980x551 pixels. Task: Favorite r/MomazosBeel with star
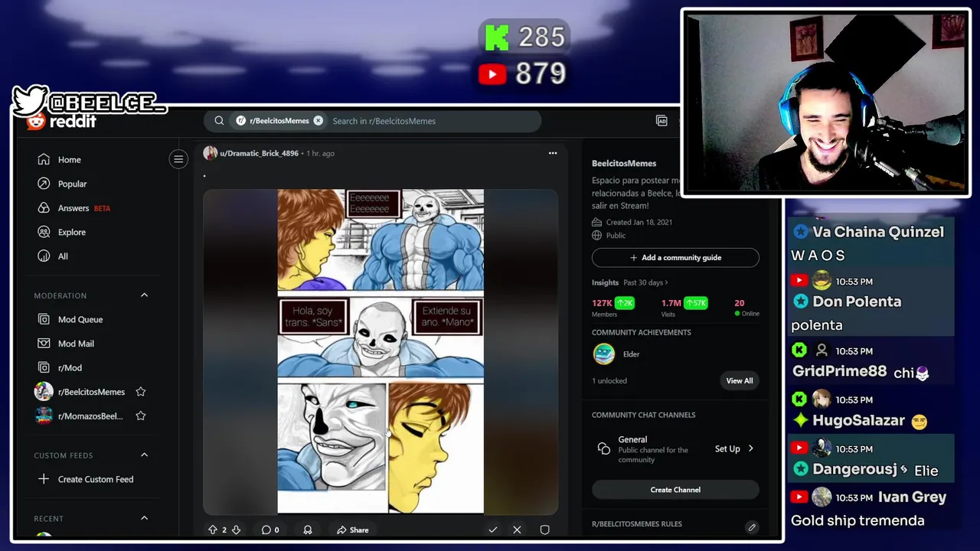(141, 416)
